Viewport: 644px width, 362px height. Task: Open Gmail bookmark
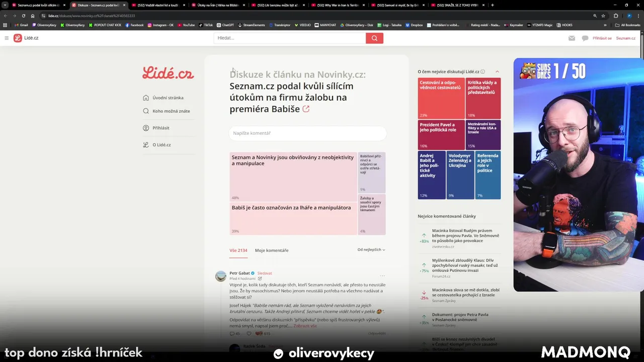point(21,25)
